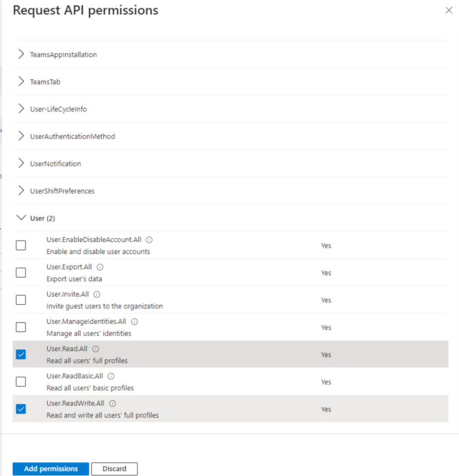Uncheck the User.ReadWrite.All checkbox
459x476 pixels.
[21, 409]
